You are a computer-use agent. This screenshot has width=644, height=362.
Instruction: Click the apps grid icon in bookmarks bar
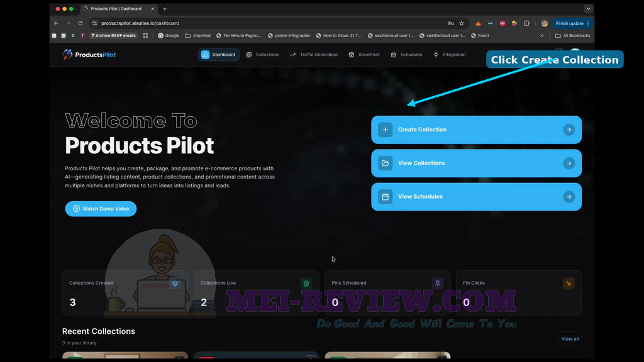[x=145, y=36]
